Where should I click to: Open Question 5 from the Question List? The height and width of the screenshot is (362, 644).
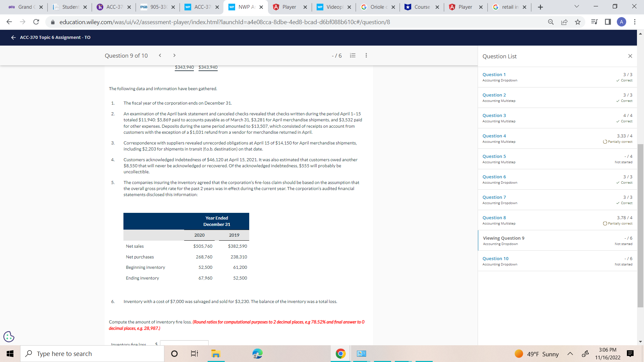[x=494, y=156]
